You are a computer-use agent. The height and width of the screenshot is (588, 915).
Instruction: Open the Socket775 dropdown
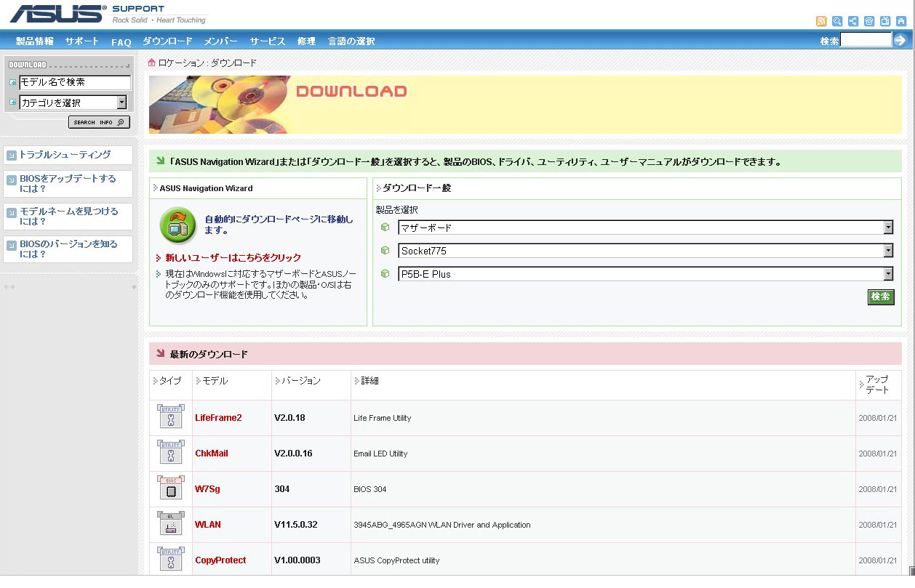pyautogui.click(x=645, y=251)
